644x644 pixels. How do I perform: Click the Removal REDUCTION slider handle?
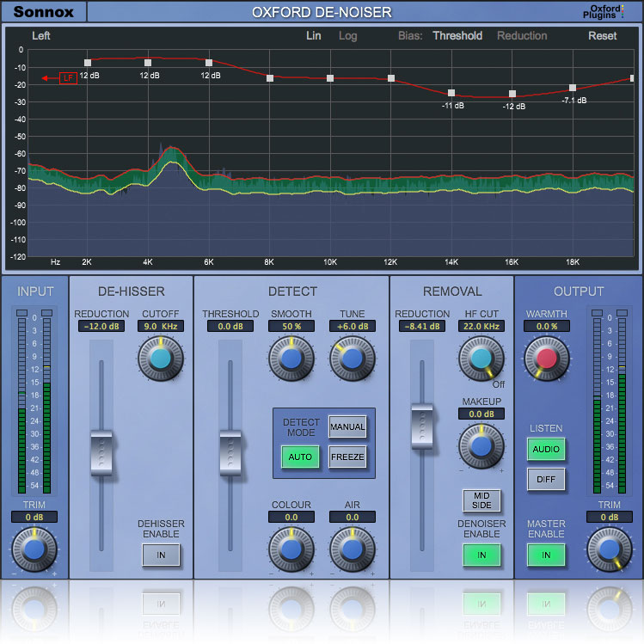422,426
